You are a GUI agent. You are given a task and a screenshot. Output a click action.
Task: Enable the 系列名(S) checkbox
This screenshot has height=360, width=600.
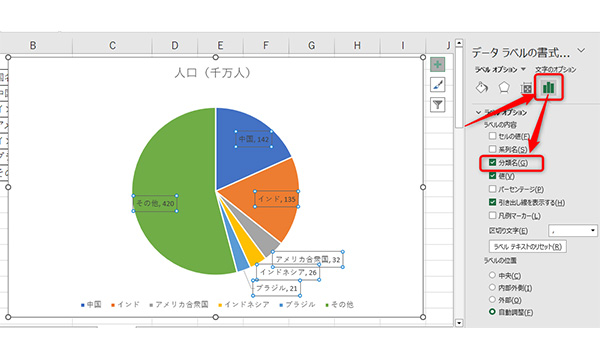click(492, 149)
